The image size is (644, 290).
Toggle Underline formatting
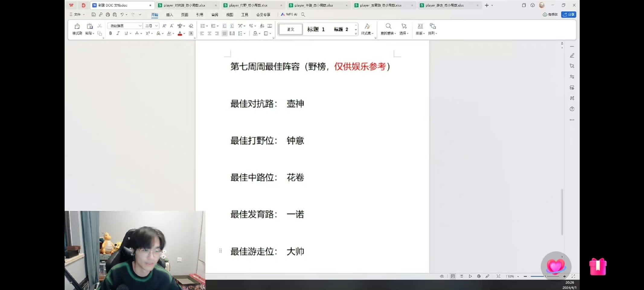(x=126, y=34)
